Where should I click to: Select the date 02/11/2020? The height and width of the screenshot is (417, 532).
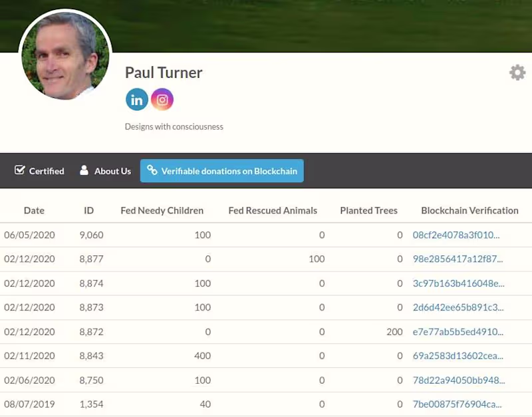(29, 356)
